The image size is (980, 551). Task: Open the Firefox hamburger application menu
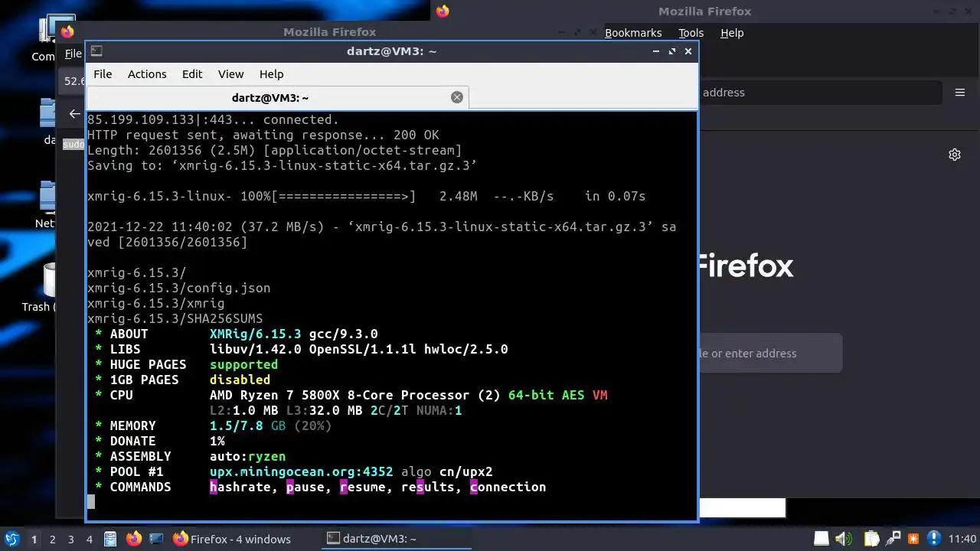click(960, 93)
